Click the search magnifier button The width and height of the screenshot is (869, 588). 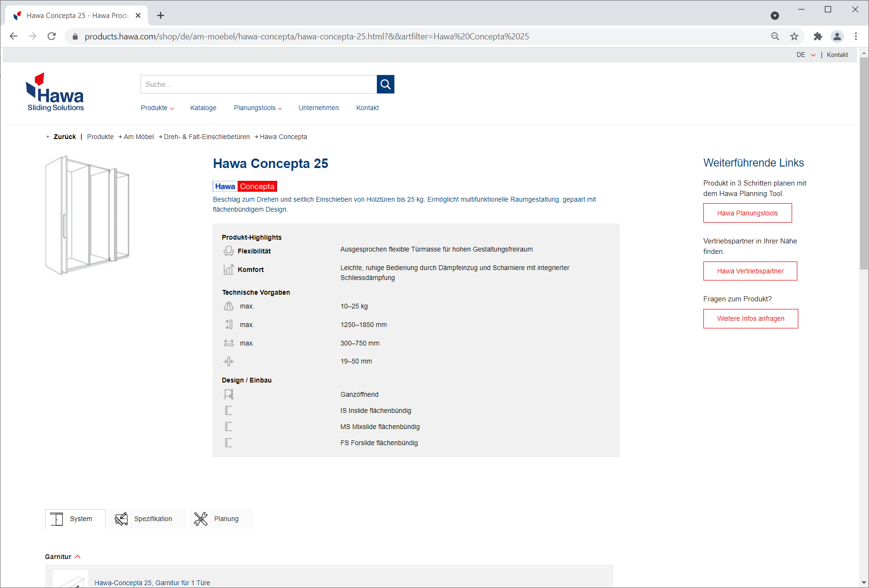coord(385,84)
